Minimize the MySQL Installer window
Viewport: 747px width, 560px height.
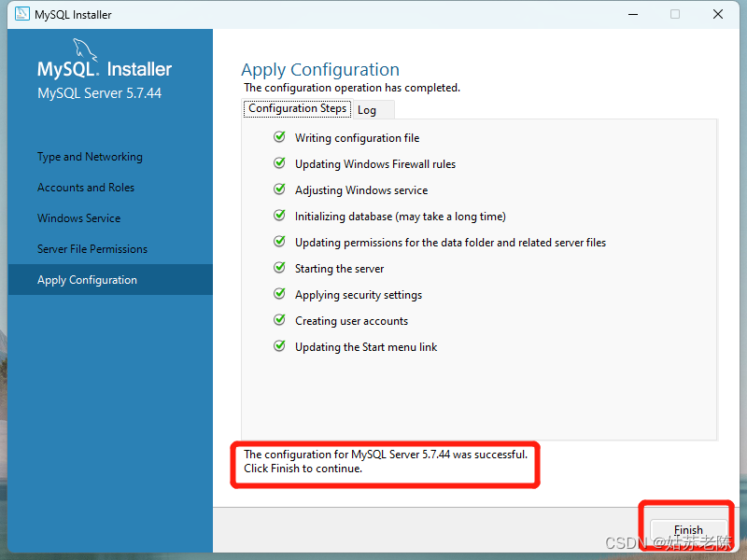click(x=633, y=14)
